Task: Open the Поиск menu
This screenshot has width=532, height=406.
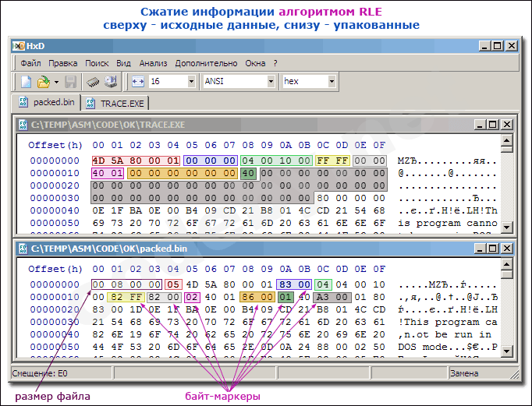Action: tap(97, 63)
